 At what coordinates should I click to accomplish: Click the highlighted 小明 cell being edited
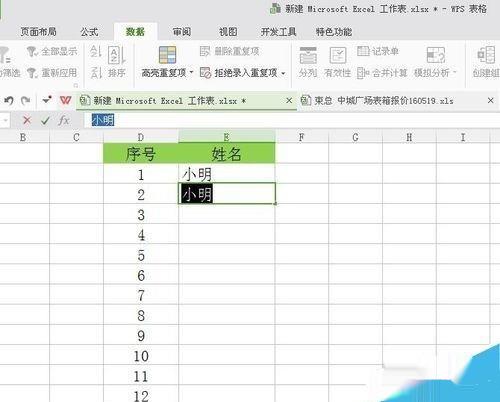pos(227,193)
